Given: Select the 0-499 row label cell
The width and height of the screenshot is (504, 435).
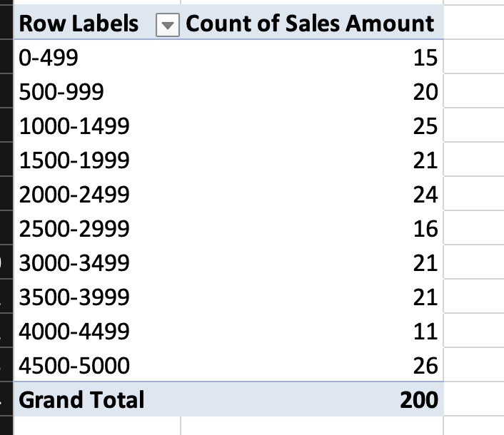Looking at the screenshot, I should click(49, 58).
